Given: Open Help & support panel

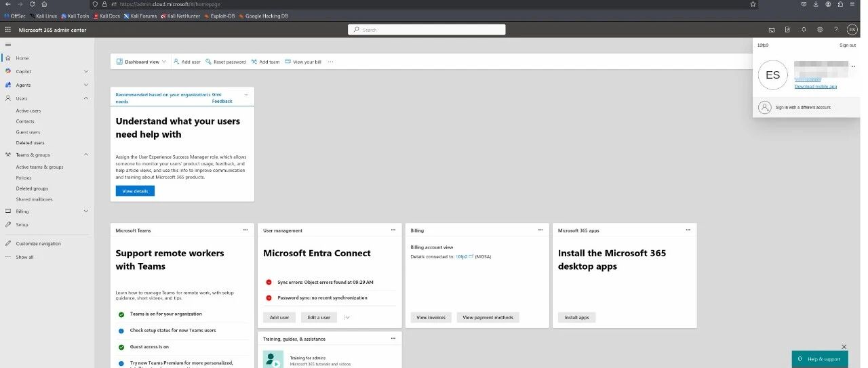Looking at the screenshot, I should pos(820,359).
